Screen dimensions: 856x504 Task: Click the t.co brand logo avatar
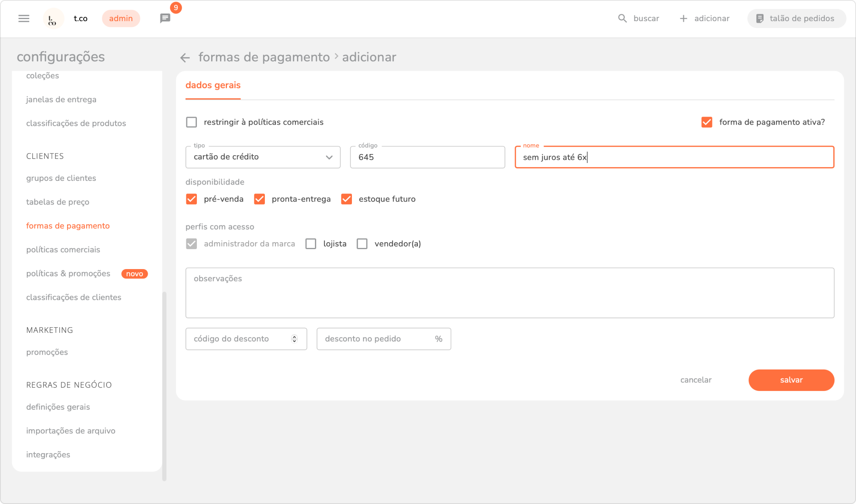[53, 19]
